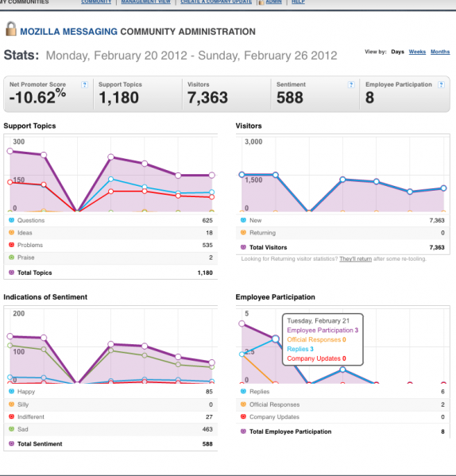Click the purple Total Topics legend dot
Image resolution: width=456 pixels, height=476 pixels.
(x=12, y=273)
